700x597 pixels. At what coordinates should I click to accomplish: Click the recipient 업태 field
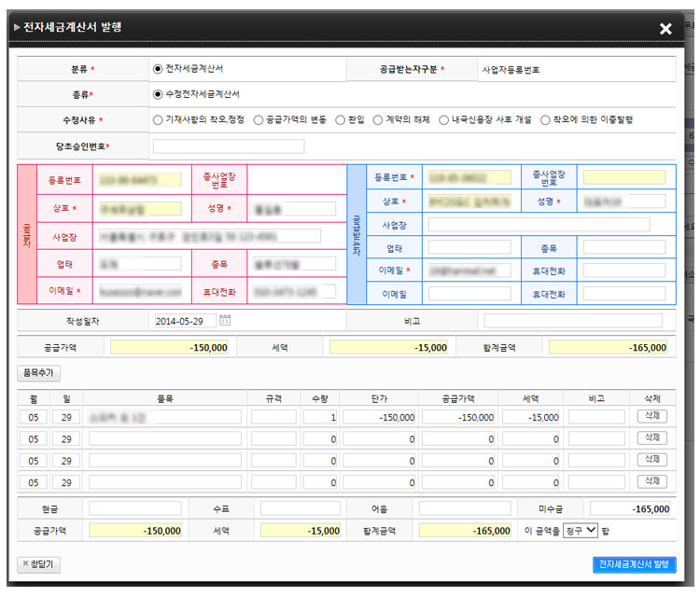[x=469, y=247]
